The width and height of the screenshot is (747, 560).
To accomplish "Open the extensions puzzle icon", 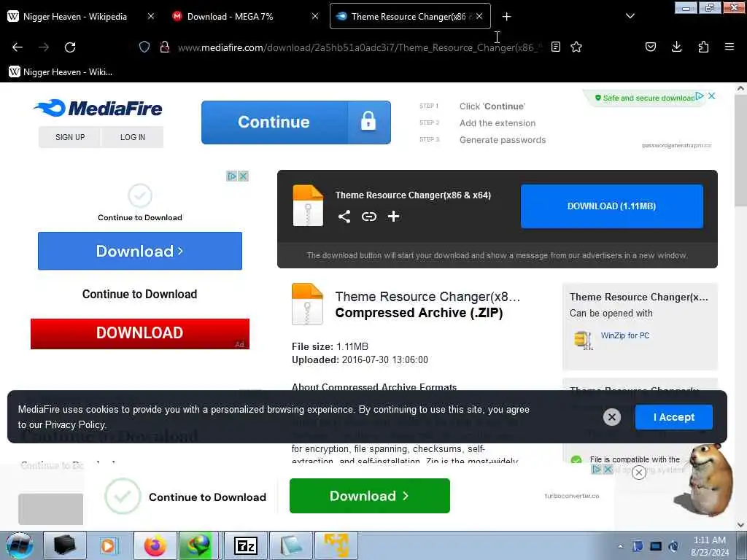I will pos(703,47).
